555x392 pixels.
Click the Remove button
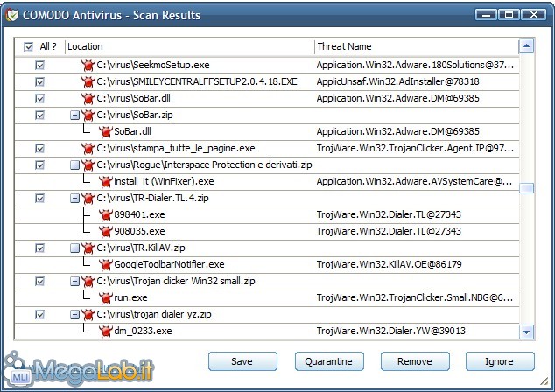tap(415, 361)
